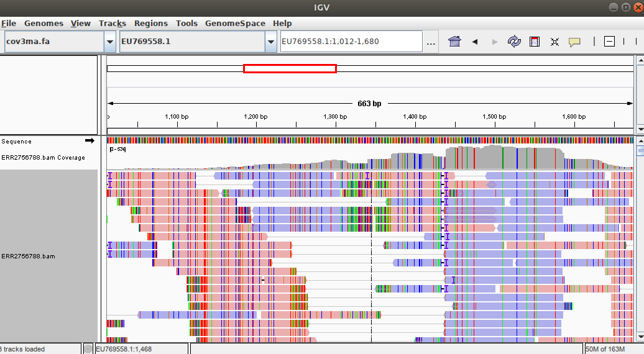Click the 1,600 bp ruler label
The height and width of the screenshot is (354, 644).
click(x=574, y=117)
